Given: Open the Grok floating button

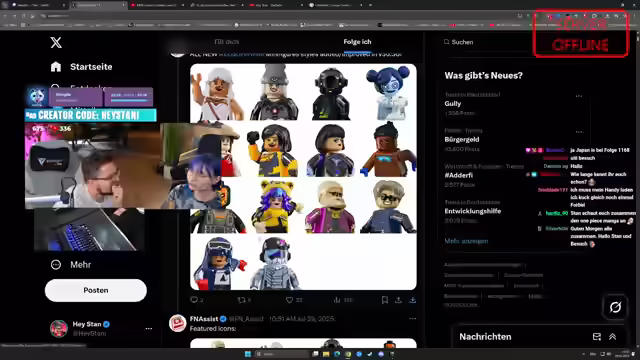Looking at the screenshot, I should click(615, 307).
